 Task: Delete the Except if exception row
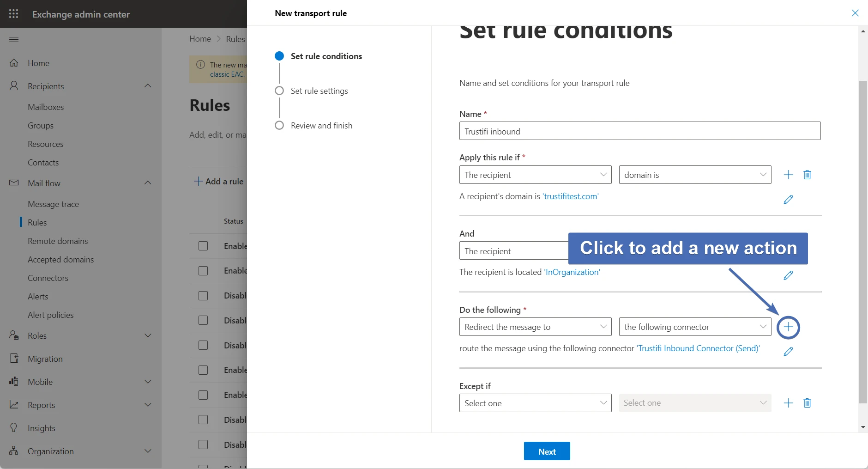click(807, 403)
